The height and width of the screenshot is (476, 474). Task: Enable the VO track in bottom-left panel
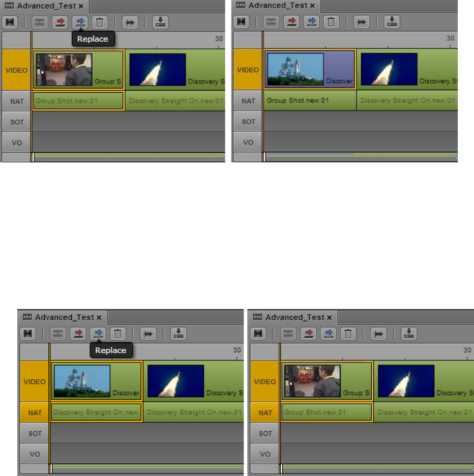tap(35, 454)
